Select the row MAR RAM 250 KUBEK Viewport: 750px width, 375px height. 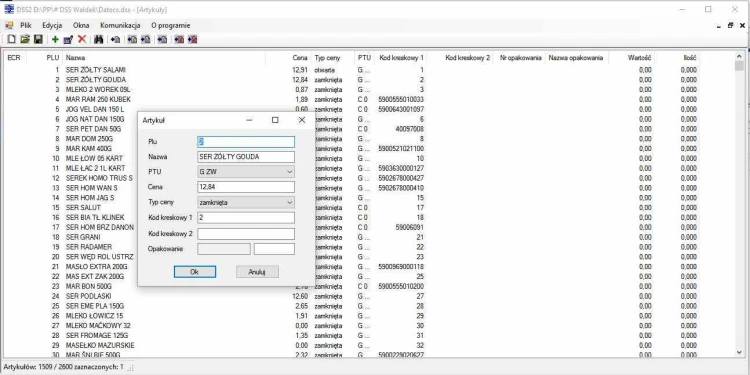(x=351, y=99)
